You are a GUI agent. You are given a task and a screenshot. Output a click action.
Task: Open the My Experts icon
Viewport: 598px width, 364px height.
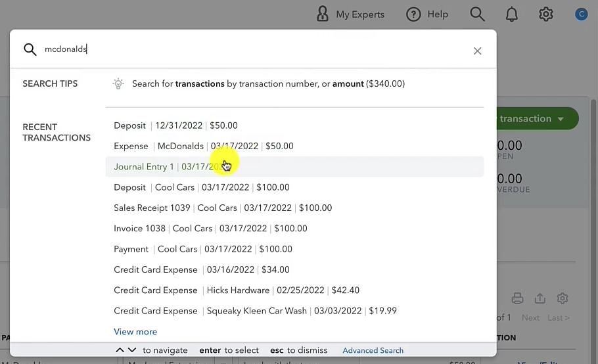(323, 14)
